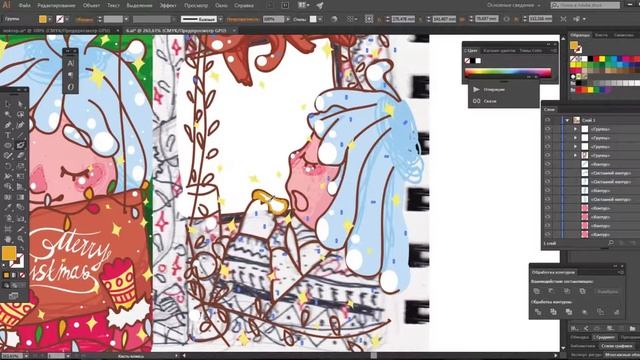Click the Unite shape mode icon in Pathfinder
640x360 pixels.
click(x=537, y=291)
